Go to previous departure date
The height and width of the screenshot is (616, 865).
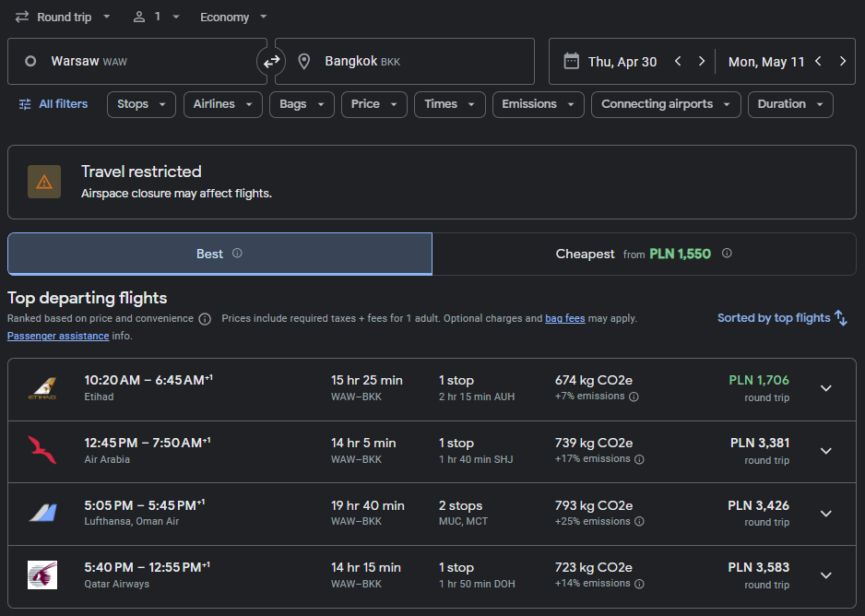pyautogui.click(x=678, y=61)
